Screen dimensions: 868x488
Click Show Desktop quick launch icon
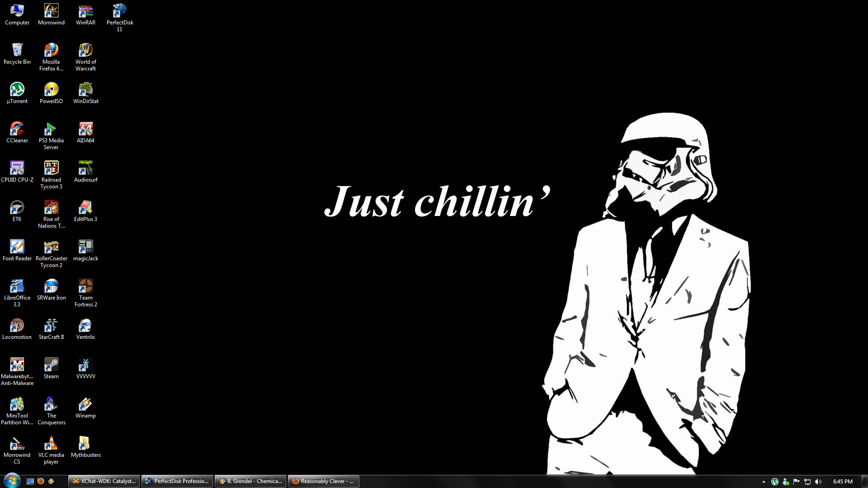[x=30, y=481]
